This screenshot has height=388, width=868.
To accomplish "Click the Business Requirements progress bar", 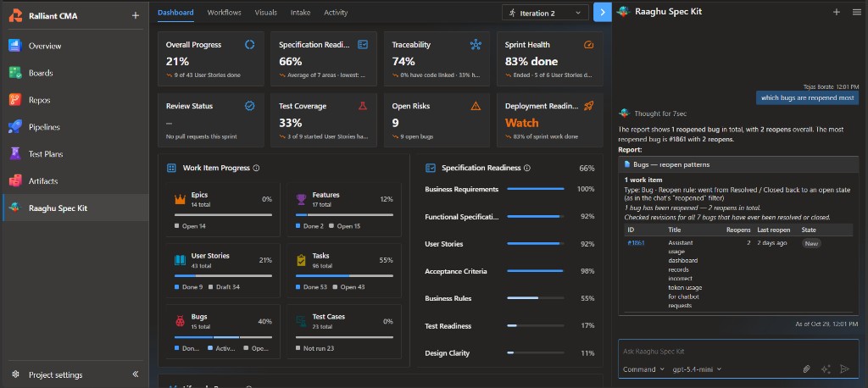I will coord(536,189).
